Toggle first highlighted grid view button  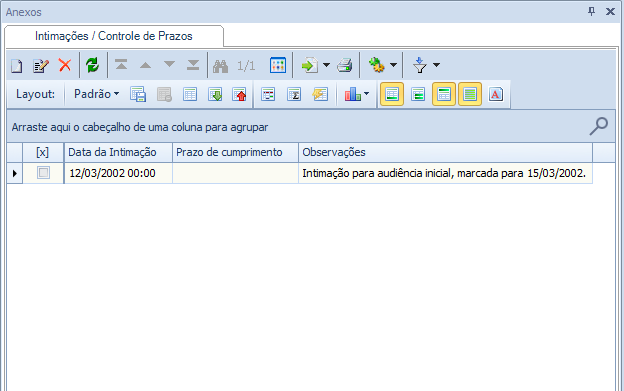[x=392, y=94]
